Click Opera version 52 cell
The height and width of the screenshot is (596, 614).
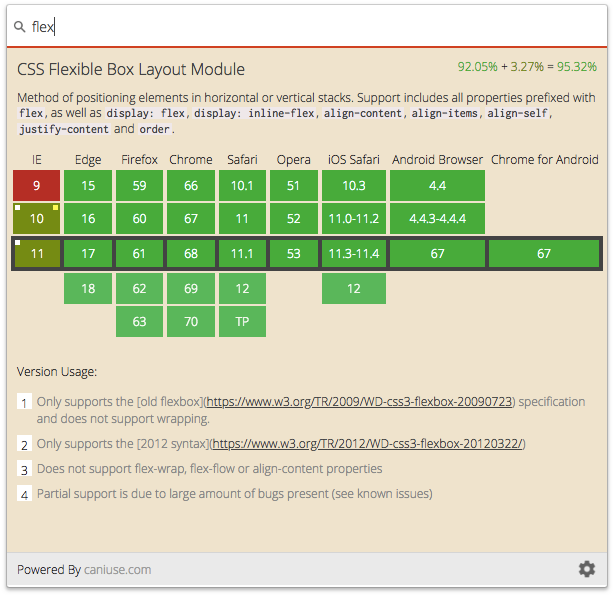point(294,218)
